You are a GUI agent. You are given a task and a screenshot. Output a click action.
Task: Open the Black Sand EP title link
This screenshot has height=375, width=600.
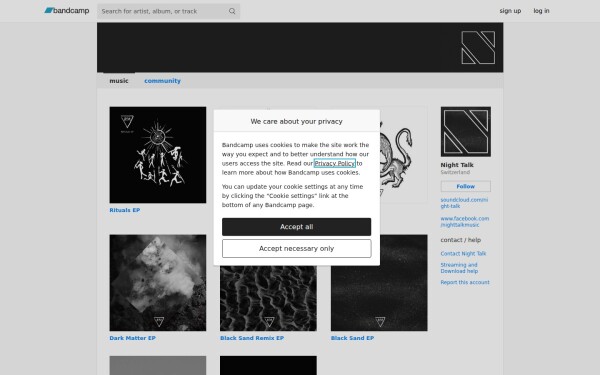pos(352,338)
